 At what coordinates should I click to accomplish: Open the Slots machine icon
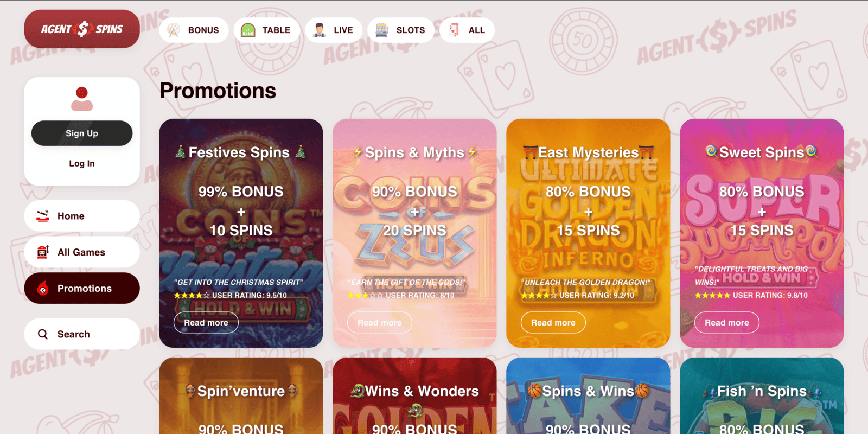point(382,30)
